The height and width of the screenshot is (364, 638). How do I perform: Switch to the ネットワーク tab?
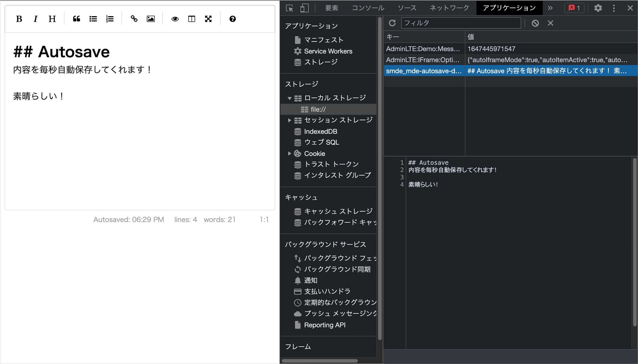click(x=449, y=8)
